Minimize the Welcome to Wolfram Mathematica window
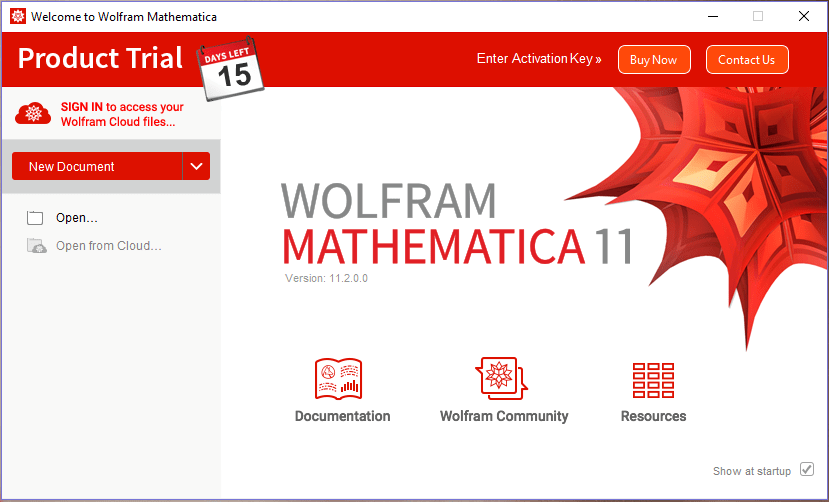Screen dimensions: 829x502 point(713,16)
